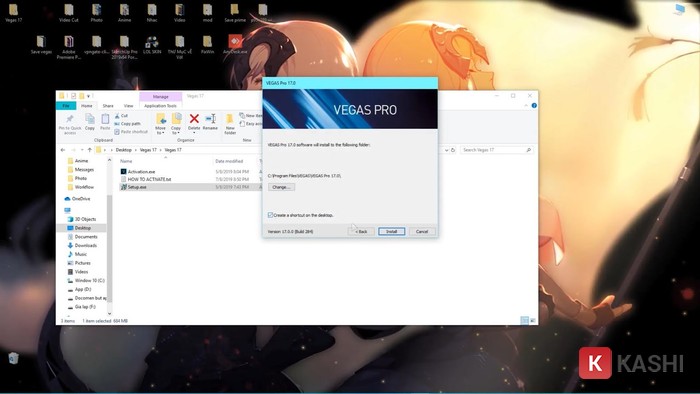Screen dimensions: 700x394
Task: Select Music in the navigation pane
Action: [80, 254]
